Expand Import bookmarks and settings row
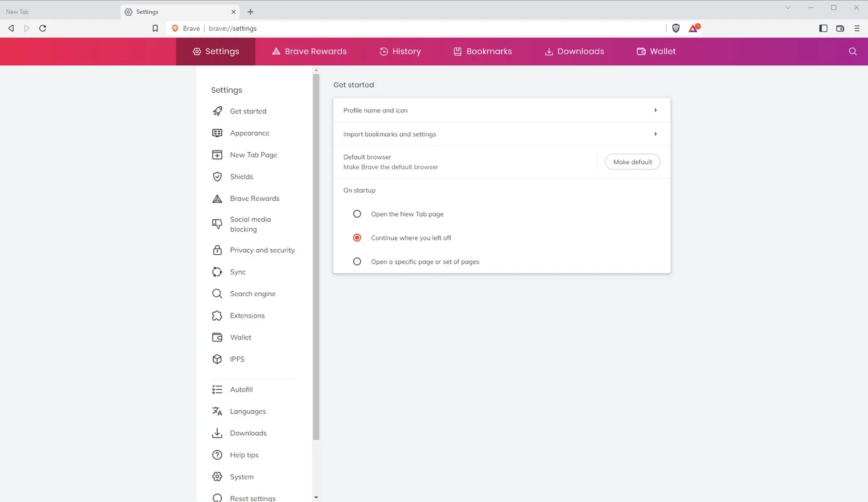Viewport: 868px width, 502px height. 501,134
